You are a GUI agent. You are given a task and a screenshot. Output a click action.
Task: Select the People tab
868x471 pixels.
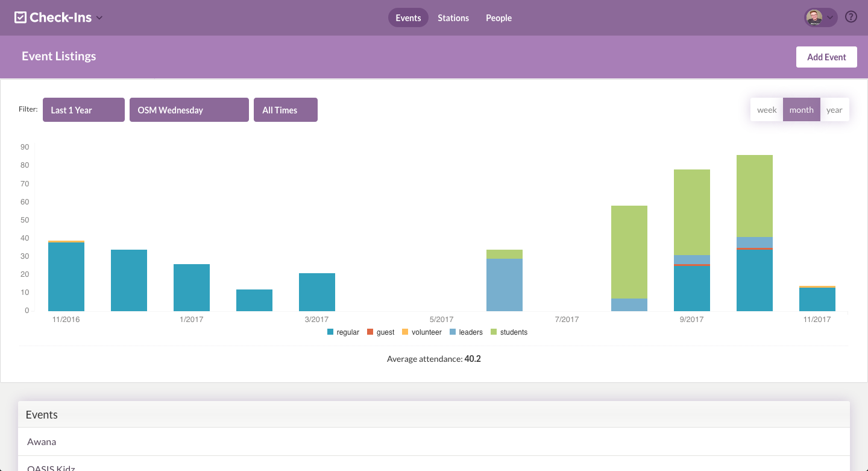498,17
